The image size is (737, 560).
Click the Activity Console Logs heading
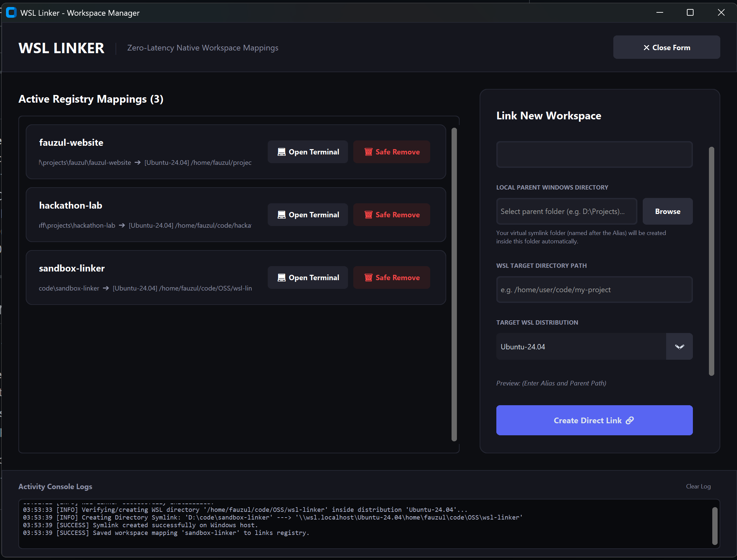click(x=55, y=486)
